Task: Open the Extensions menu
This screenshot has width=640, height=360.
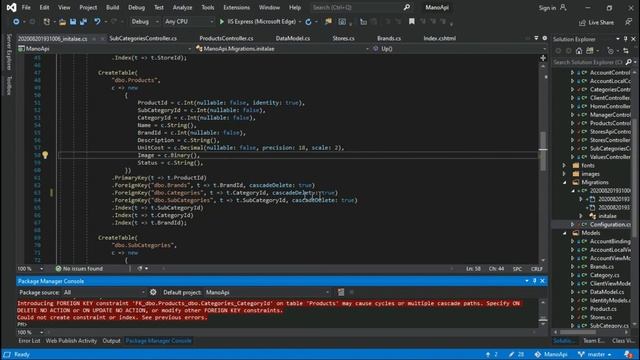Action: [236, 7]
